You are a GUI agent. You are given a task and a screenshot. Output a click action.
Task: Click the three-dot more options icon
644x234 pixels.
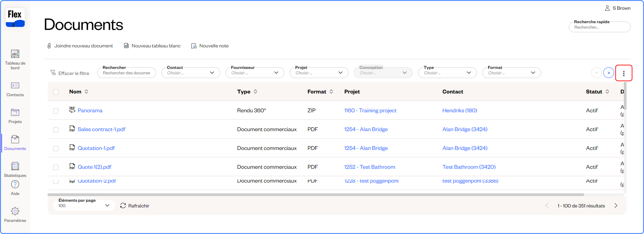coord(623,73)
